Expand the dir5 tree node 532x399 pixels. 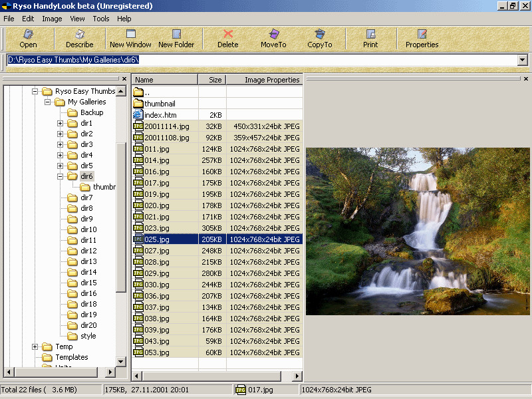(60, 166)
